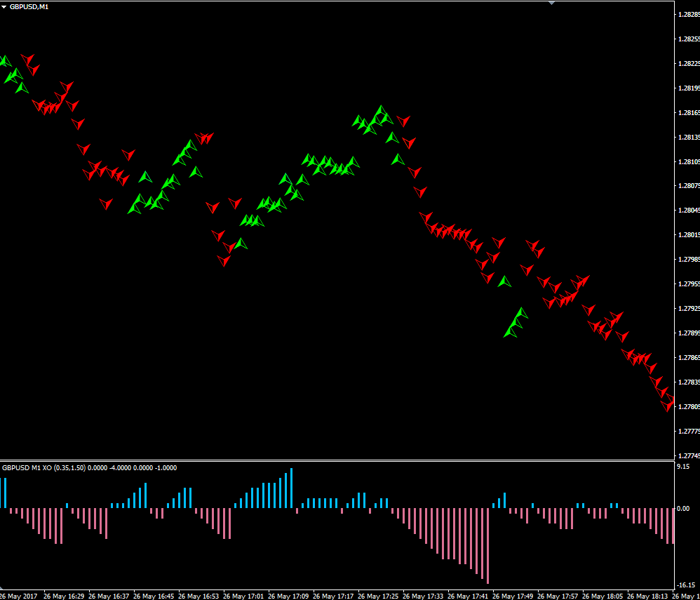This screenshot has height=600, width=700.
Task: Click the 1.28105 price scale label
Action: [x=688, y=161]
